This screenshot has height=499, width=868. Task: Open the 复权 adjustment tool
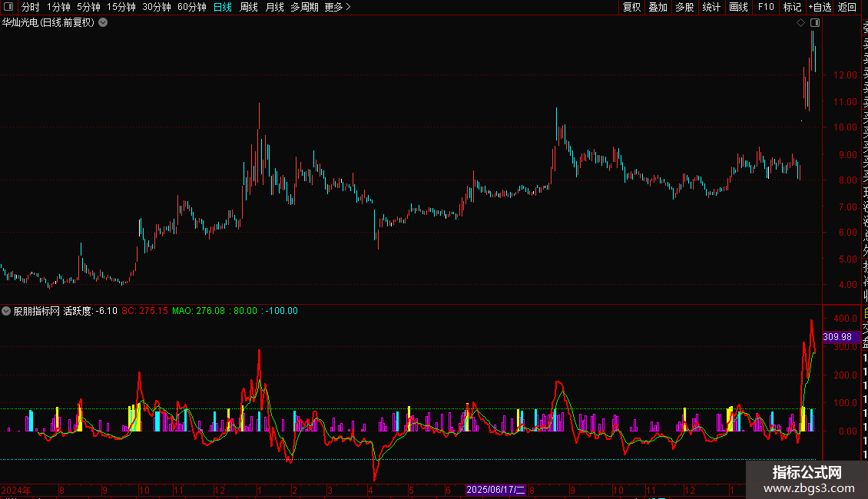[x=631, y=7]
